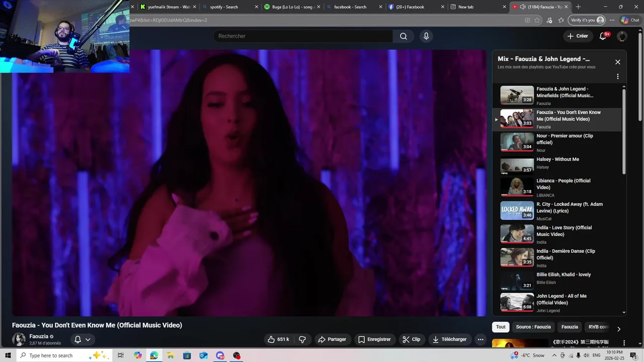Screen dimensions: 644x362
Task: Play R. City - Locked Away from playlist
Action: click(557, 211)
